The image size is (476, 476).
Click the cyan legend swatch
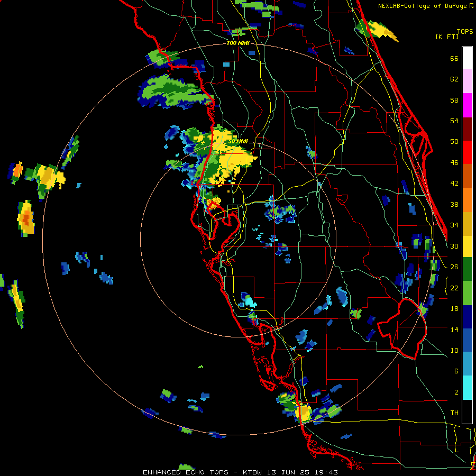pyautogui.click(x=467, y=388)
